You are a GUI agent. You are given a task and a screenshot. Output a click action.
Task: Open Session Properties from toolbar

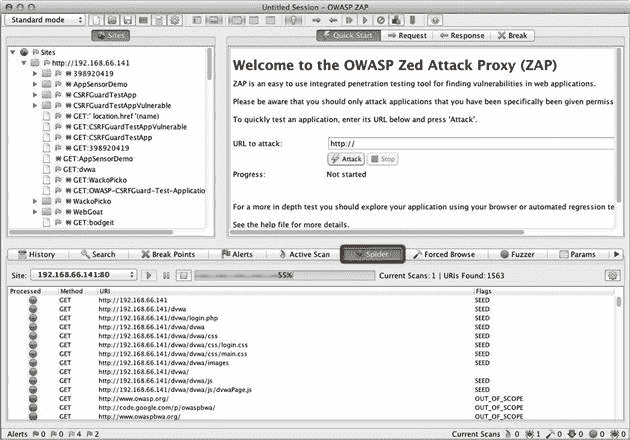[159, 20]
